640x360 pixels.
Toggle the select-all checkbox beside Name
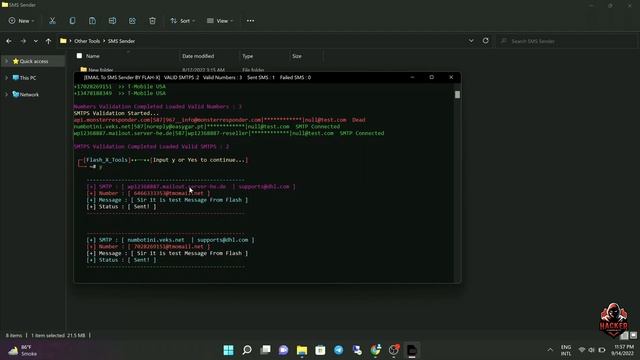point(79,56)
